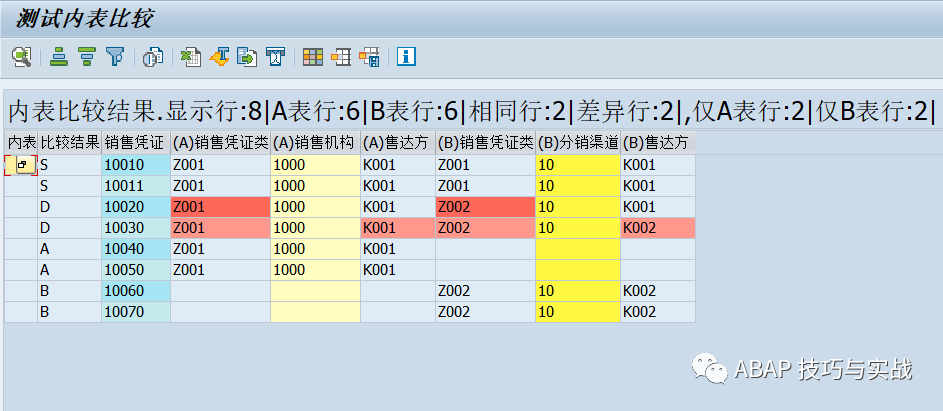The height and width of the screenshot is (411, 943).
Task: Select sales document cell 10030
Action: [136, 228]
